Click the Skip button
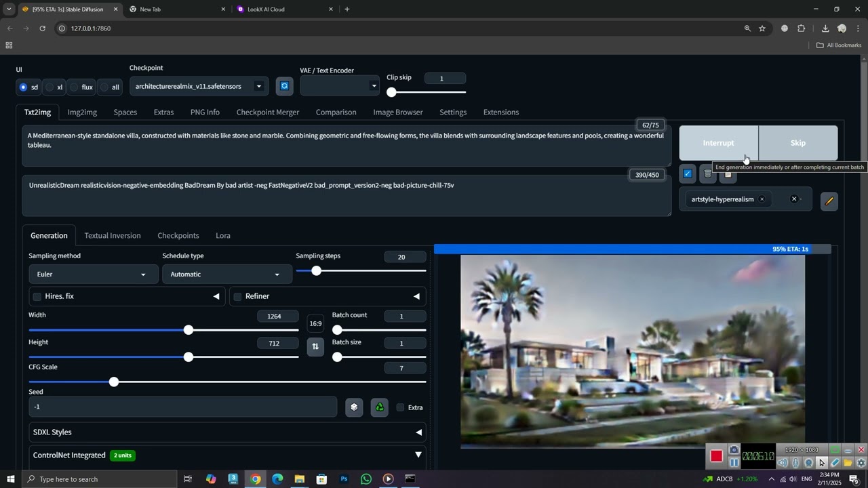Viewport: 868px width, 488px height. click(798, 143)
